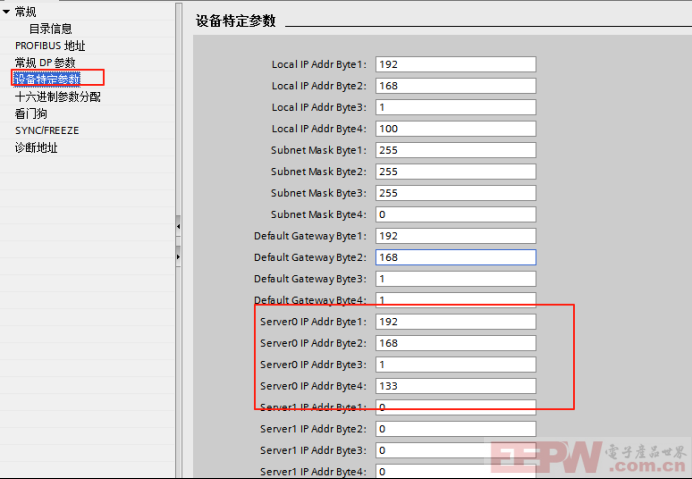Click the Server0 IP Addr Byte4 field
692x479 pixels.
pyautogui.click(x=456, y=386)
